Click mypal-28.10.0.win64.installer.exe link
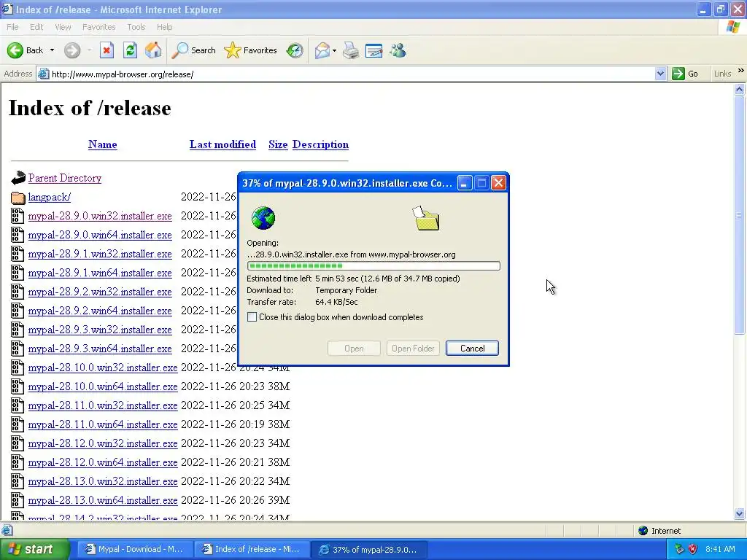 pos(103,386)
